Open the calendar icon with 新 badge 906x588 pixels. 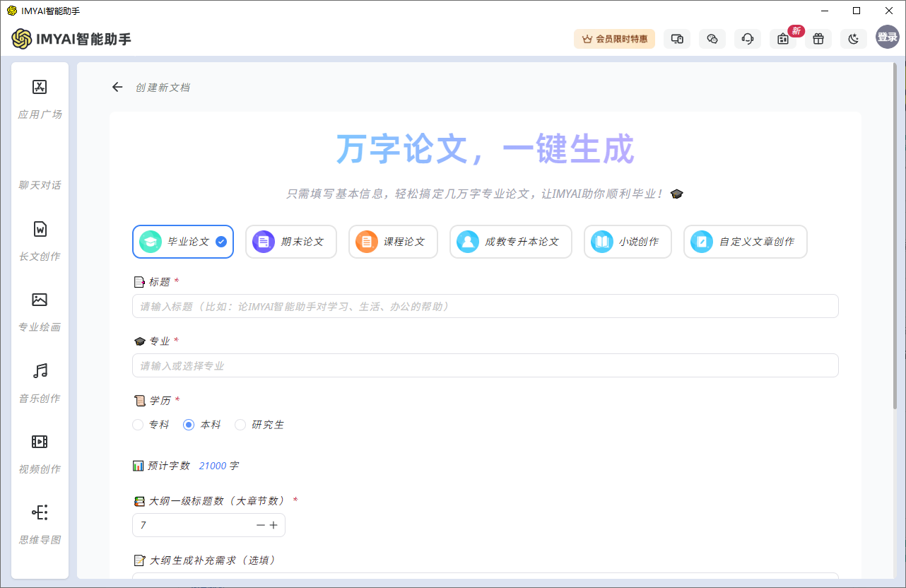[x=783, y=39]
